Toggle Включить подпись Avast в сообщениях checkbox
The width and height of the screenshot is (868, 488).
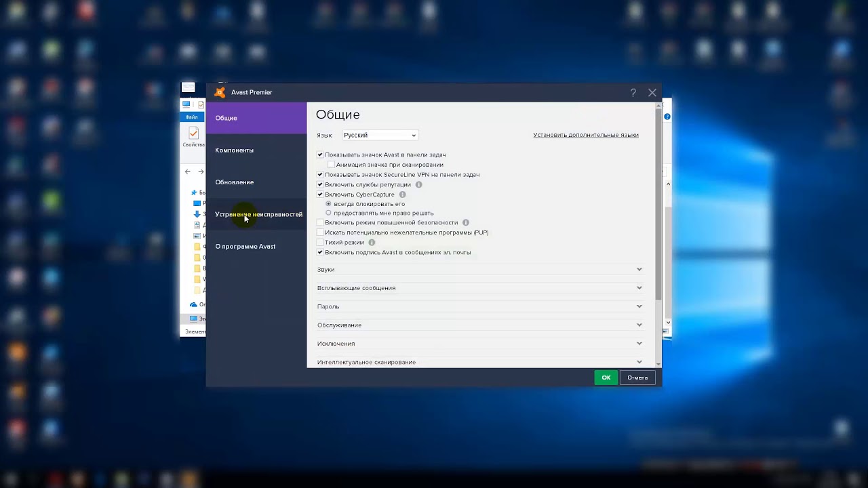(320, 252)
